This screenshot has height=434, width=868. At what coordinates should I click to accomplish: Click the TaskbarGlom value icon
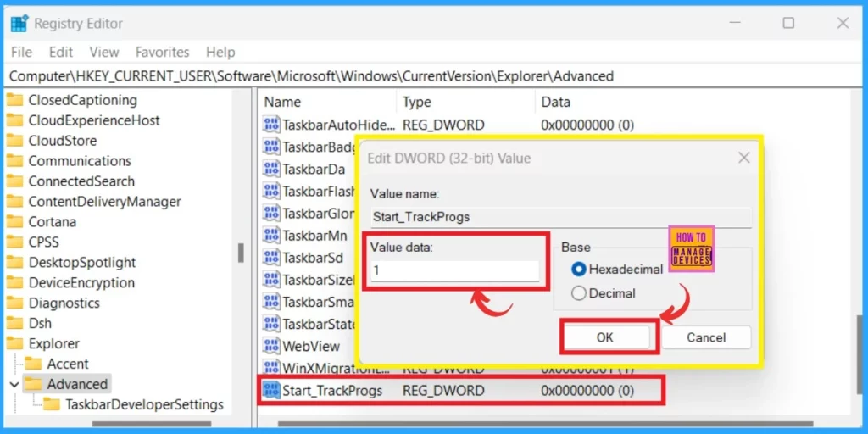tap(271, 213)
